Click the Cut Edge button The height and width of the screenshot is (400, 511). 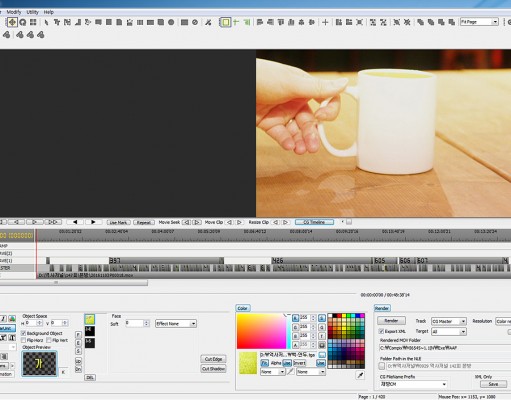(x=213, y=359)
